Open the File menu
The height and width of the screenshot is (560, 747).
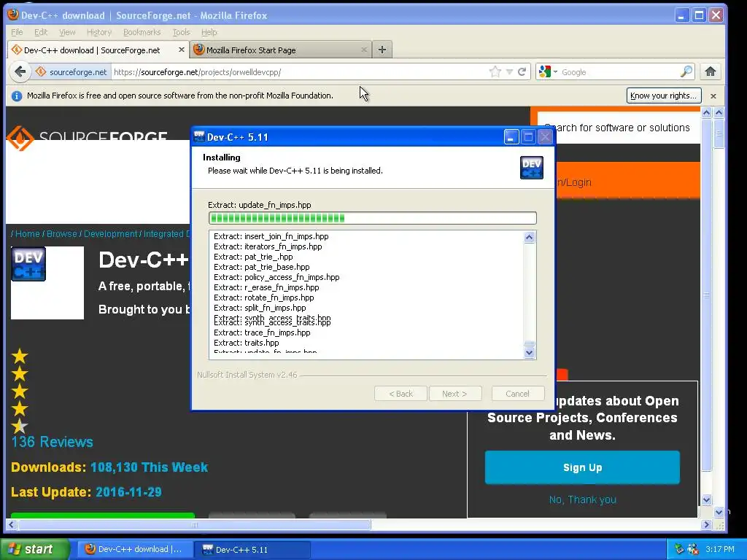point(17,32)
